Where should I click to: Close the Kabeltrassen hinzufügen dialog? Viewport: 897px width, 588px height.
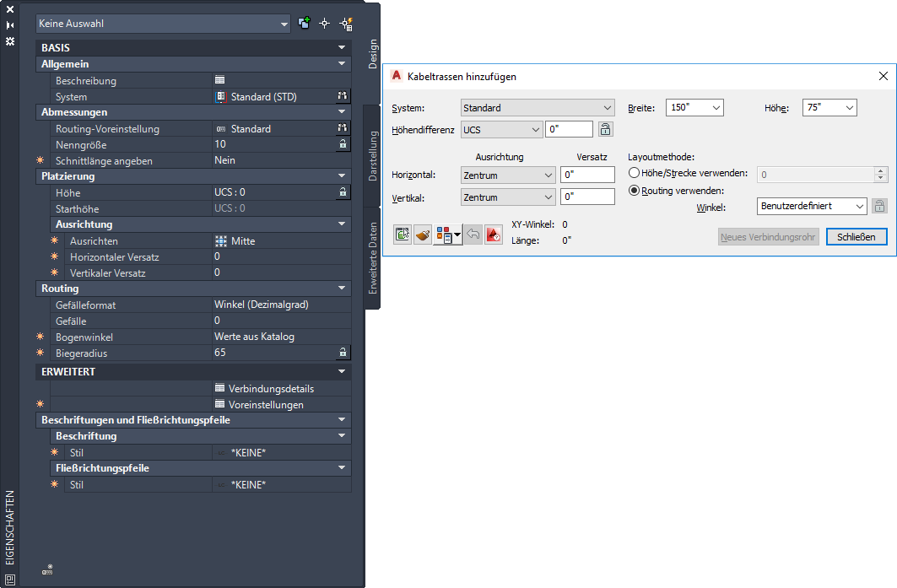click(883, 76)
